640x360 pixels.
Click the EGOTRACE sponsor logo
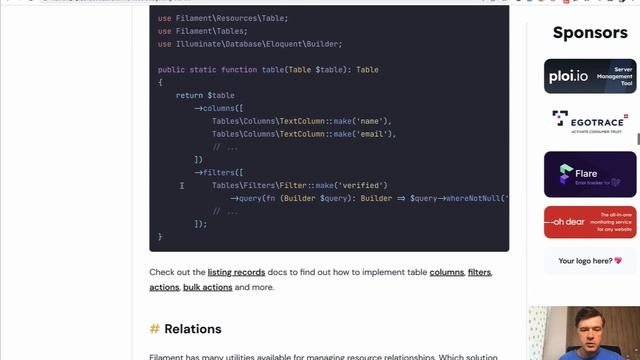pos(590,122)
